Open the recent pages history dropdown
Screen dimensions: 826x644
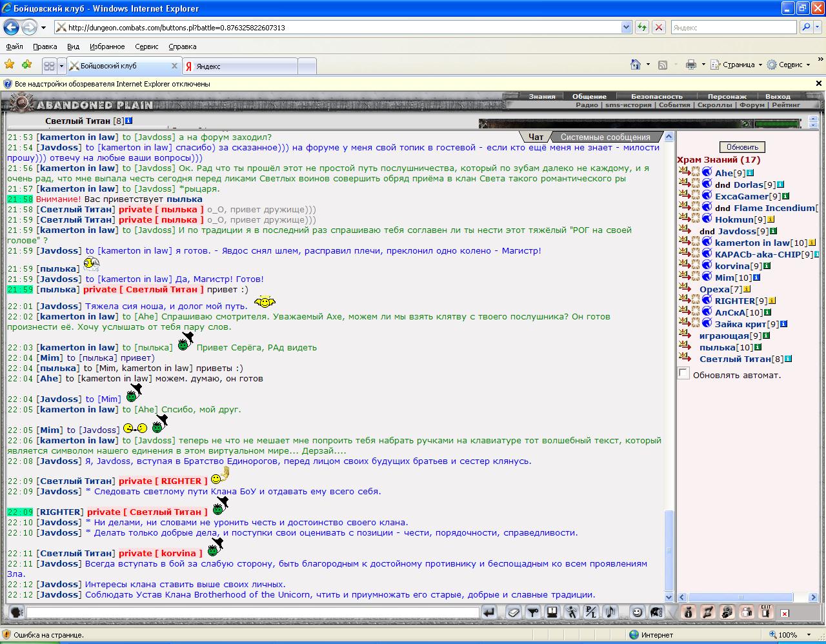43,28
